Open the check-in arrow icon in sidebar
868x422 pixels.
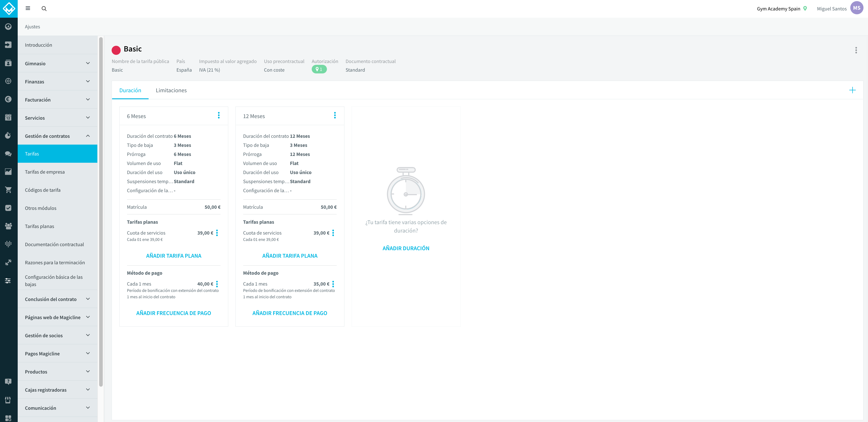coord(8,45)
